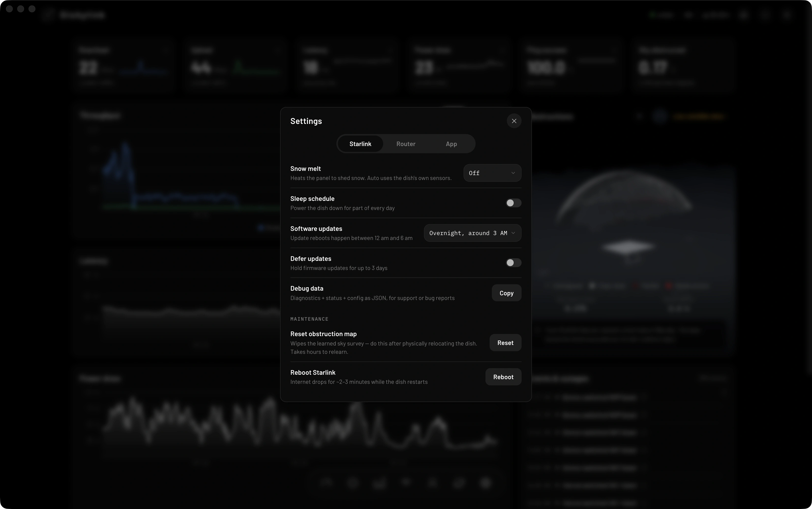Click the "Reboot Starlink" label
The width and height of the screenshot is (812, 509).
tap(313, 372)
